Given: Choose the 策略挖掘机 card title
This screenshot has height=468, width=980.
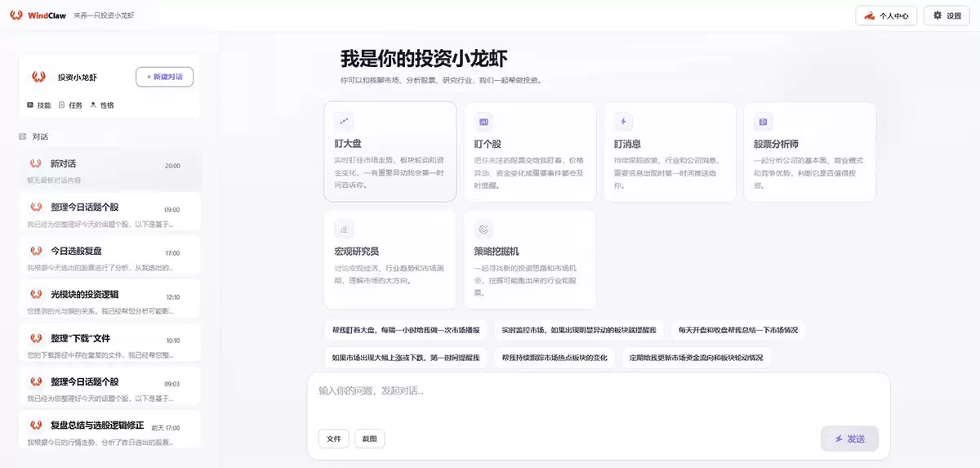Looking at the screenshot, I should tap(497, 252).
